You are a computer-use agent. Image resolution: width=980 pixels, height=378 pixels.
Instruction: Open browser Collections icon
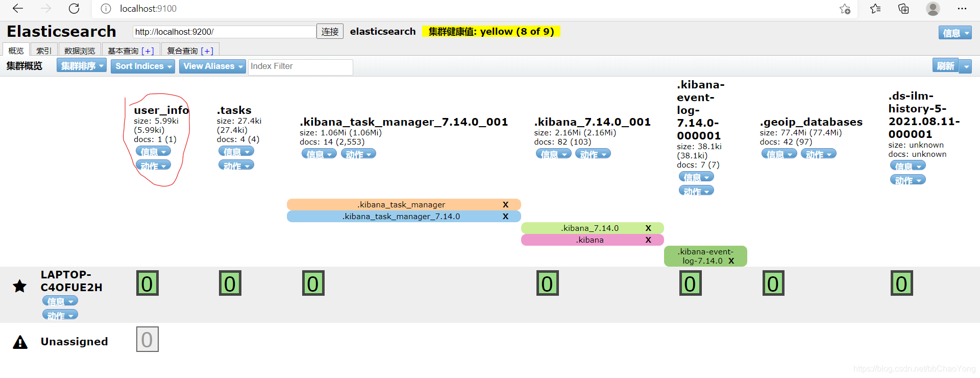pyautogui.click(x=903, y=9)
